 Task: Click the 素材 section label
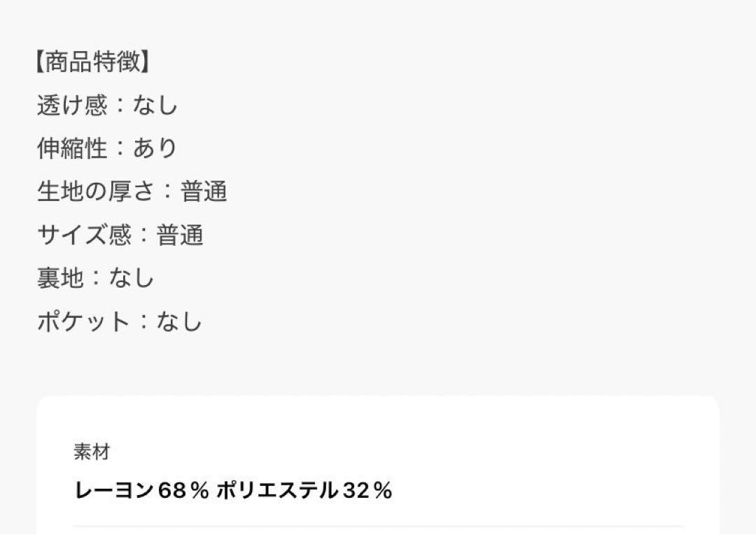click(92, 452)
